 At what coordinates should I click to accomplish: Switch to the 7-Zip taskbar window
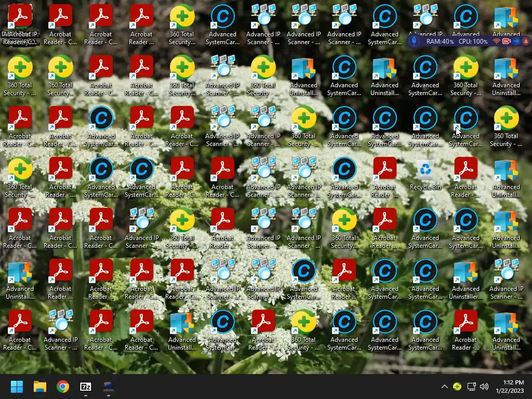86,387
